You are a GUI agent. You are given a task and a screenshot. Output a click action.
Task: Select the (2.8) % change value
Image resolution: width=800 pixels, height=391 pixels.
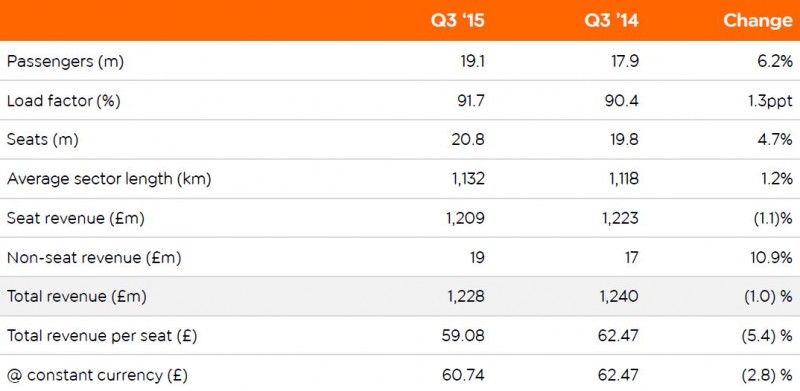tap(767, 376)
